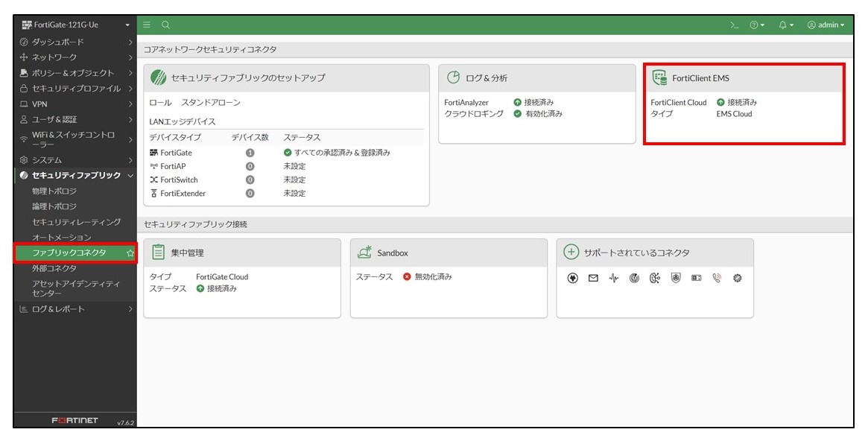This screenshot has width=868, height=441.
Task: Click the スタンドアローン role value
Action: tap(211, 102)
